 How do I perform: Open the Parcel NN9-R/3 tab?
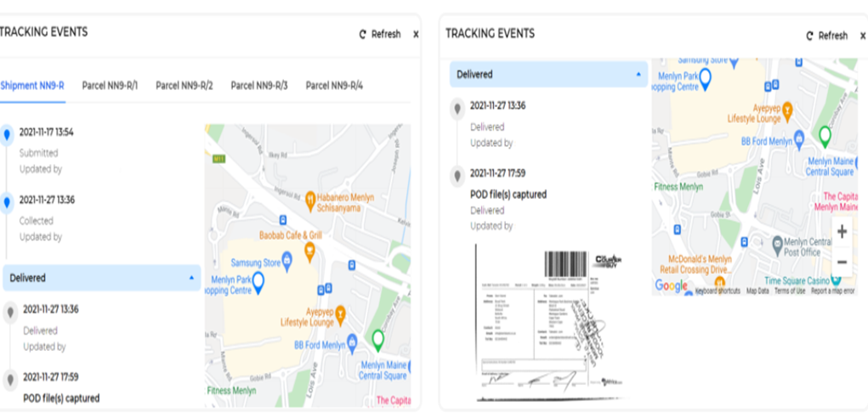[x=259, y=85]
